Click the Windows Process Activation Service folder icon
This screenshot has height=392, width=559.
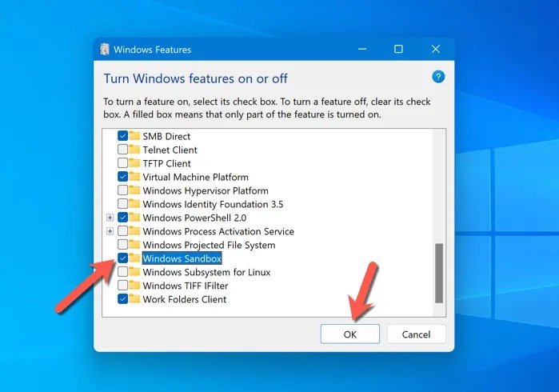[x=134, y=230]
